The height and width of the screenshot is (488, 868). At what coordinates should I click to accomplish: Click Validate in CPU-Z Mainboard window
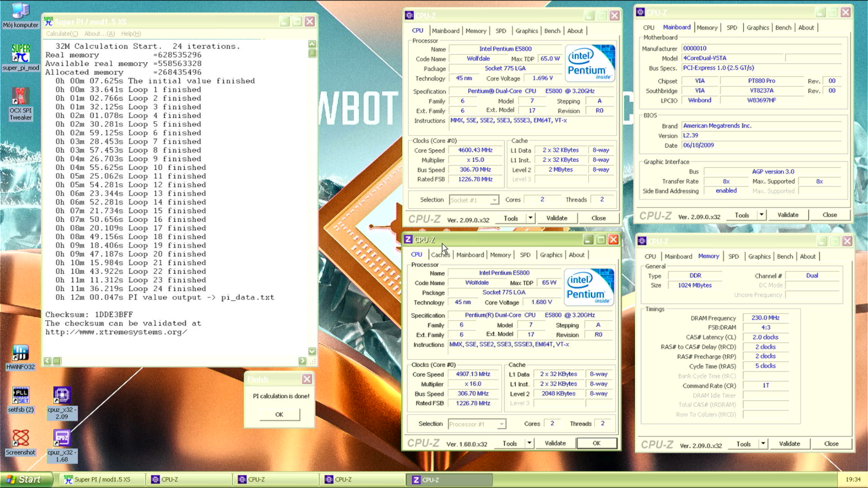pos(788,215)
